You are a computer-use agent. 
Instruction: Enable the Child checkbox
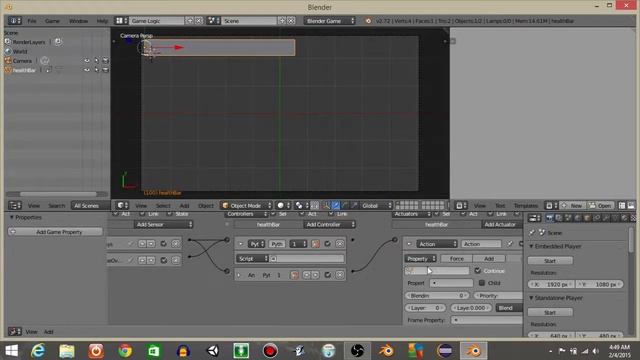point(482,282)
